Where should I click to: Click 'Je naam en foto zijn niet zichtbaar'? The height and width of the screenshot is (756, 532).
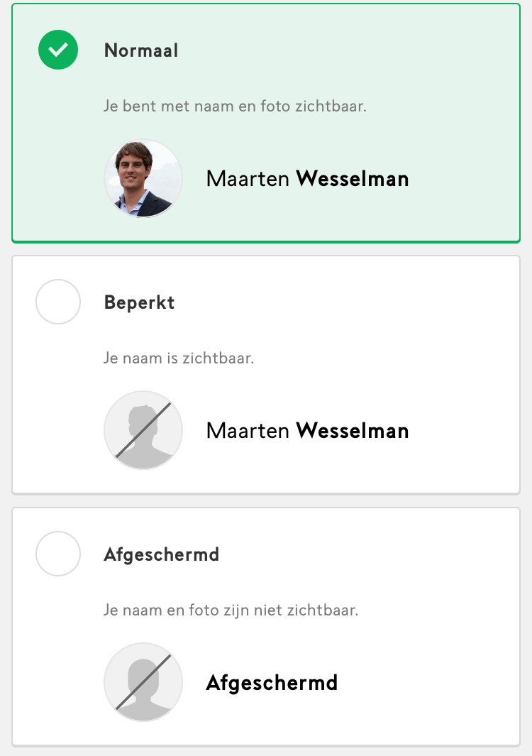coord(231,610)
